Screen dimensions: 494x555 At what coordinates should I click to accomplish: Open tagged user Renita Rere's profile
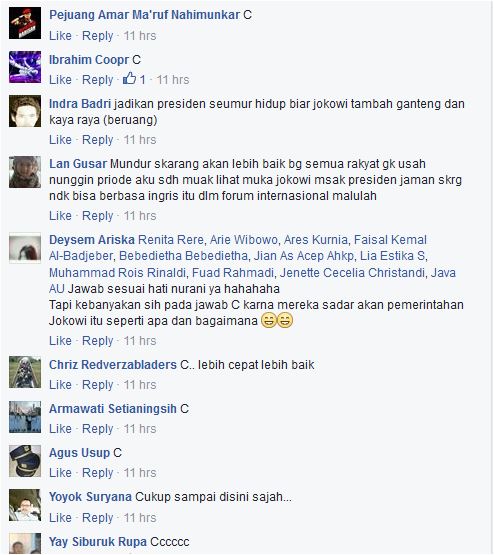click(x=171, y=240)
